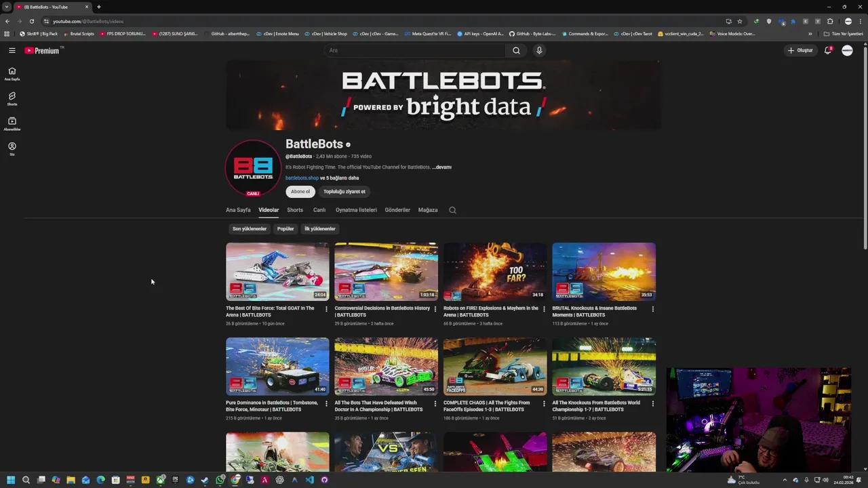
Task: Select the 'İlk yüklenenler' filter chip
Action: click(320, 229)
